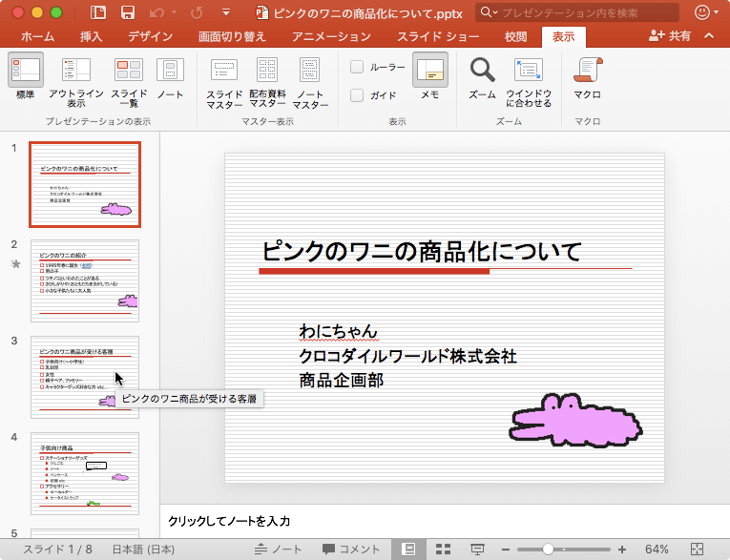Screen dimensions: 730x560
Task: Open the Slide Master view icon
Action: tap(224, 71)
